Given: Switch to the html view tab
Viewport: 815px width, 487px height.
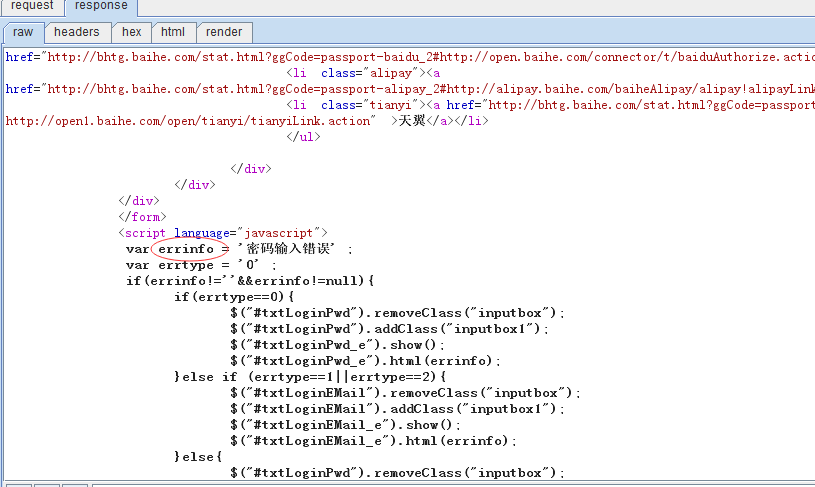Looking at the screenshot, I should [x=173, y=32].
